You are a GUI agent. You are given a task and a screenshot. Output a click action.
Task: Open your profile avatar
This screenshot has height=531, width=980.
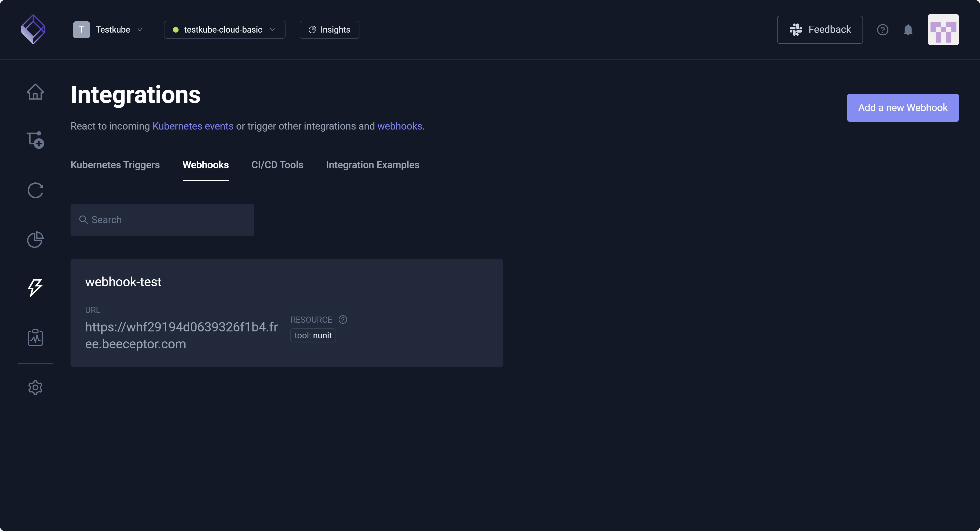943,29
